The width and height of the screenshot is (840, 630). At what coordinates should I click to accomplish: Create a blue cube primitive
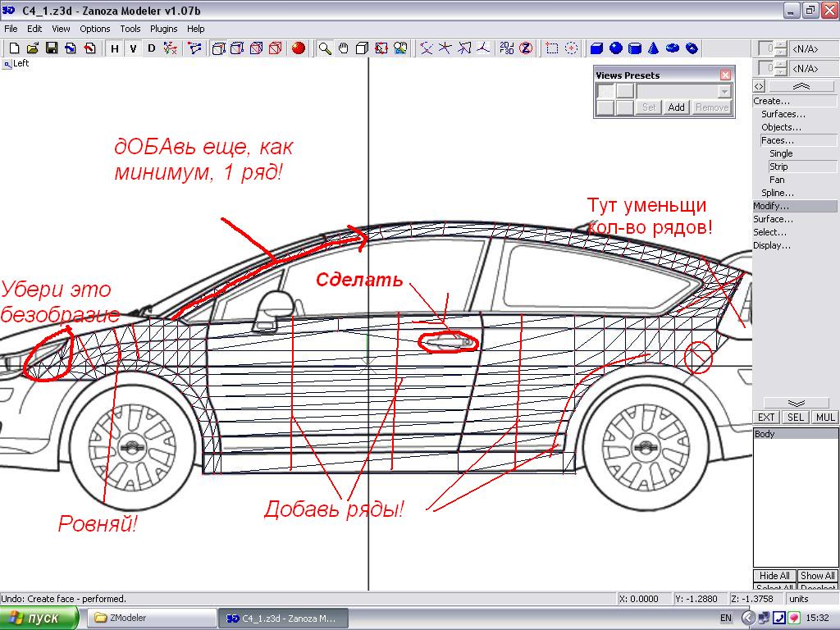coord(597,48)
